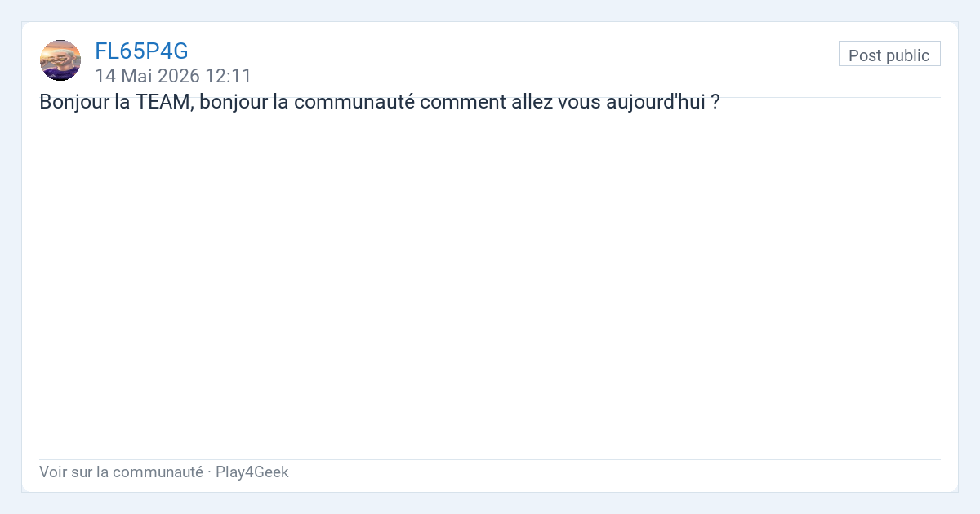Open Voir sur la communauté link
This screenshot has width=980, height=514.
(x=121, y=472)
